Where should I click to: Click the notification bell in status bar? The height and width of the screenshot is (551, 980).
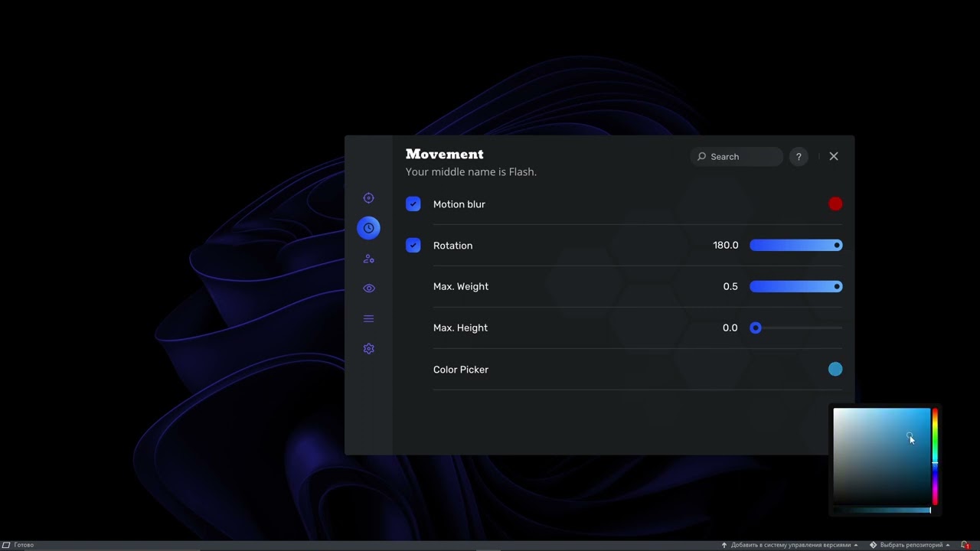[x=965, y=545]
